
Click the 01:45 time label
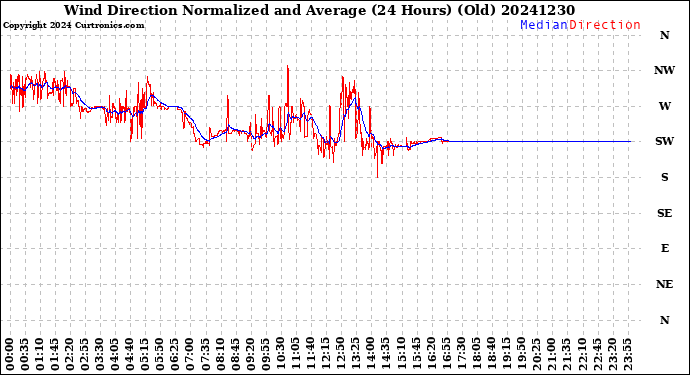pos(55,354)
